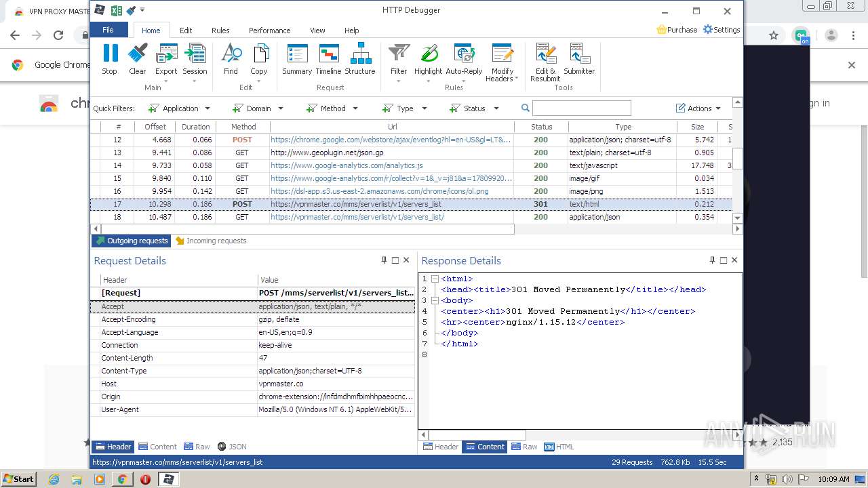Image resolution: width=868 pixels, height=488 pixels.
Task: Click the Find icon
Action: pyautogui.click(x=231, y=59)
